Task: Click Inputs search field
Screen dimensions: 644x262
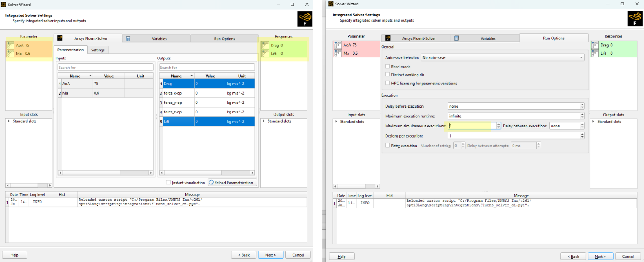Action: (x=106, y=68)
